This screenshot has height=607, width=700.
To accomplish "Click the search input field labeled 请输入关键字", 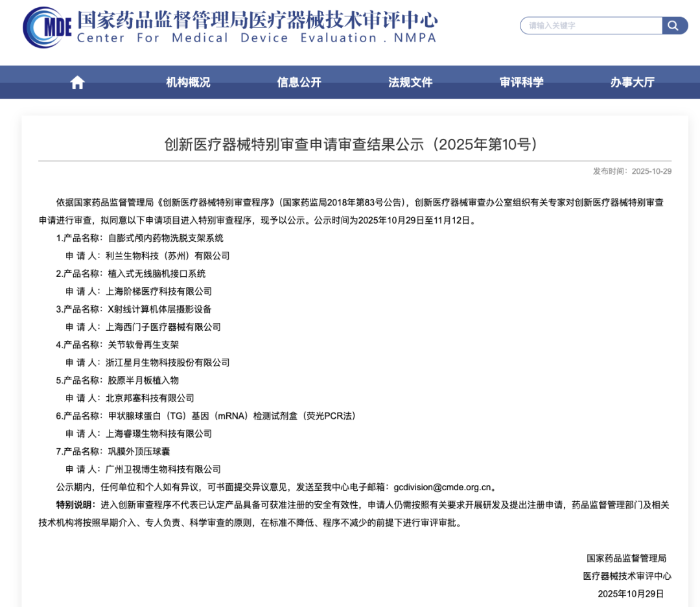I will coord(587,25).
